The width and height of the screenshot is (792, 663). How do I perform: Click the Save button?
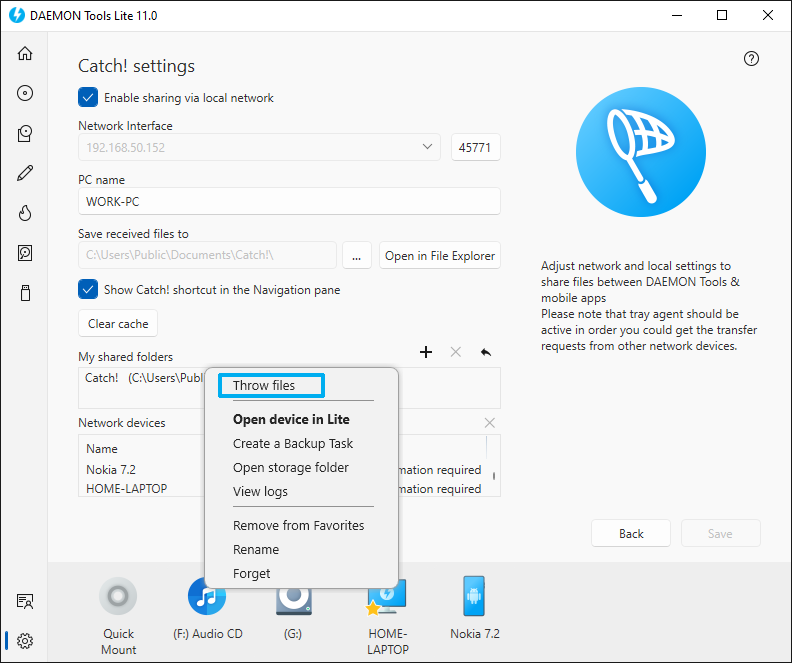(720, 533)
